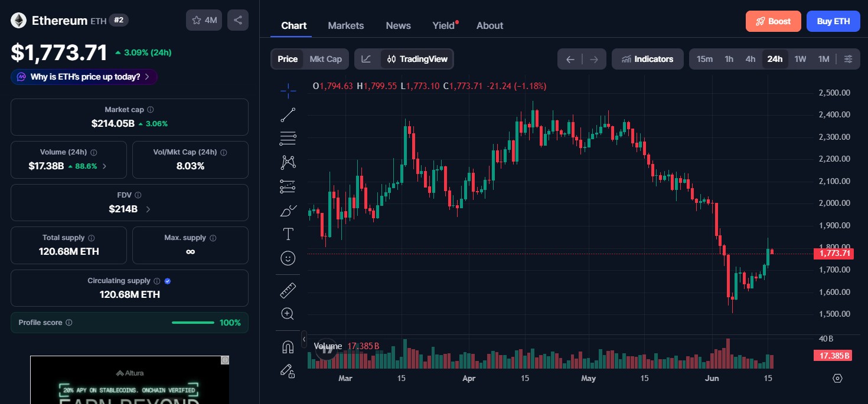Open the Yield tab
The image size is (868, 404).
coord(444,25)
